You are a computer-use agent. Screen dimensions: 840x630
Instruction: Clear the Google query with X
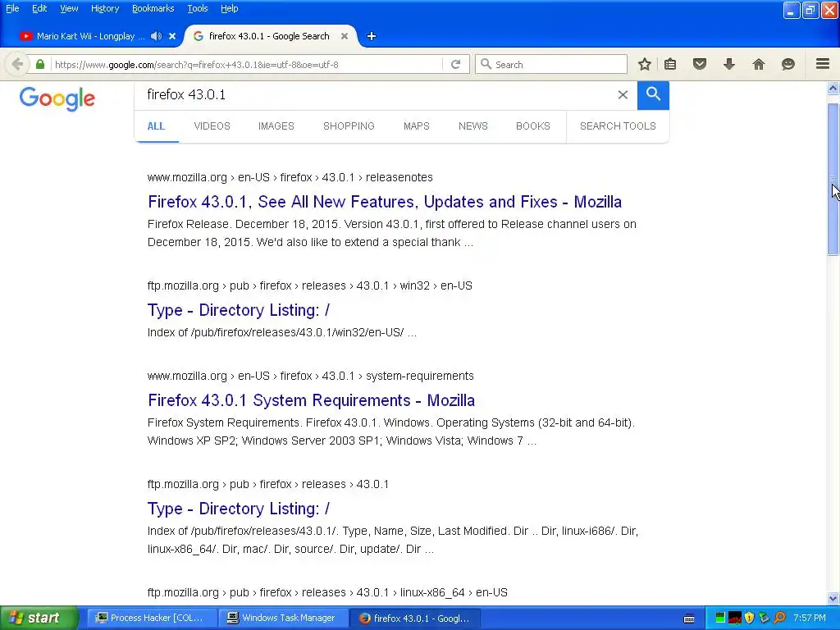tap(623, 95)
